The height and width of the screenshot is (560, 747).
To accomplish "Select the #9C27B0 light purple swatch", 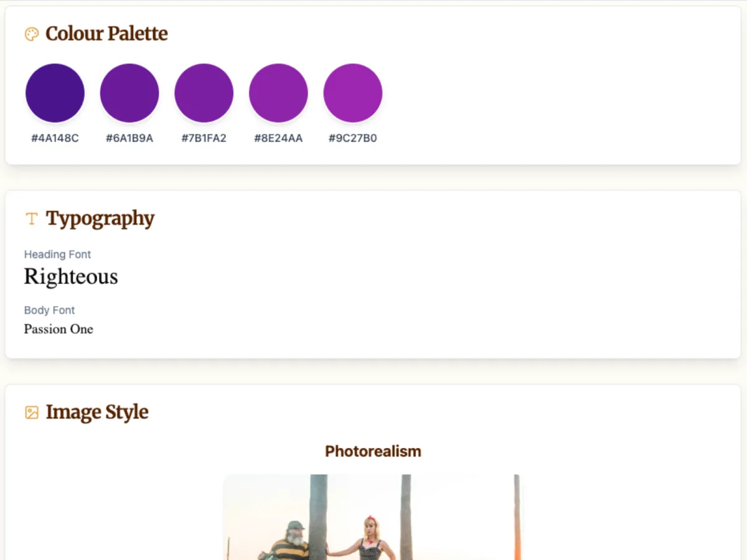I will (353, 93).
